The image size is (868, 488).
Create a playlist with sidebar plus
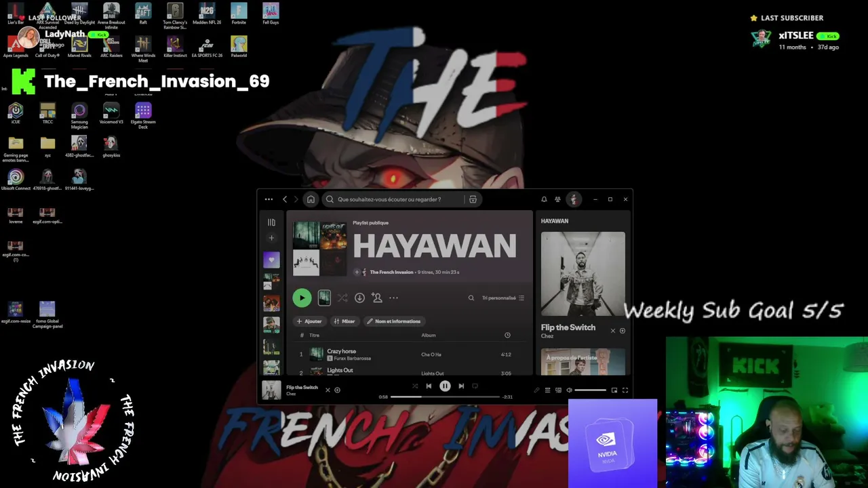pos(271,238)
